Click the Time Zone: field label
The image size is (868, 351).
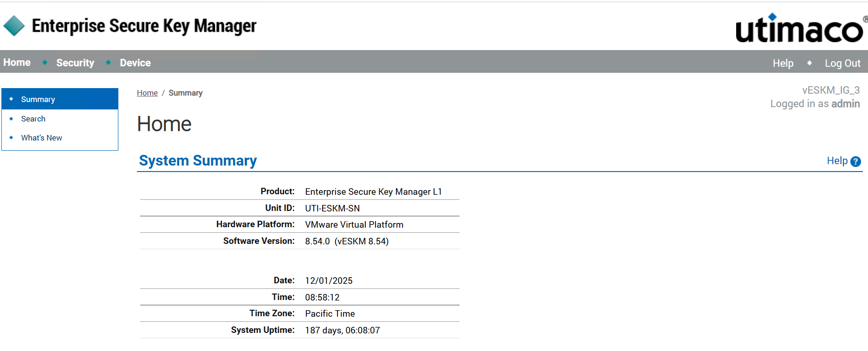coord(272,313)
